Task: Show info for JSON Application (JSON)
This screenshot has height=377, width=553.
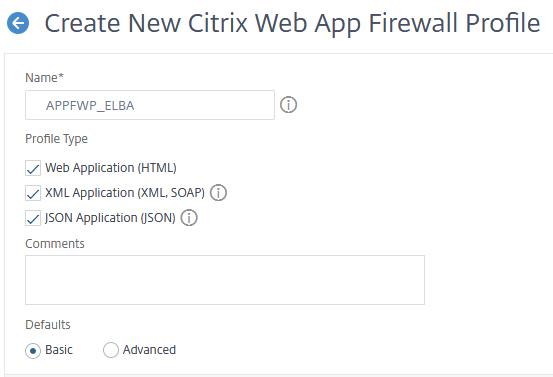Action: (189, 218)
